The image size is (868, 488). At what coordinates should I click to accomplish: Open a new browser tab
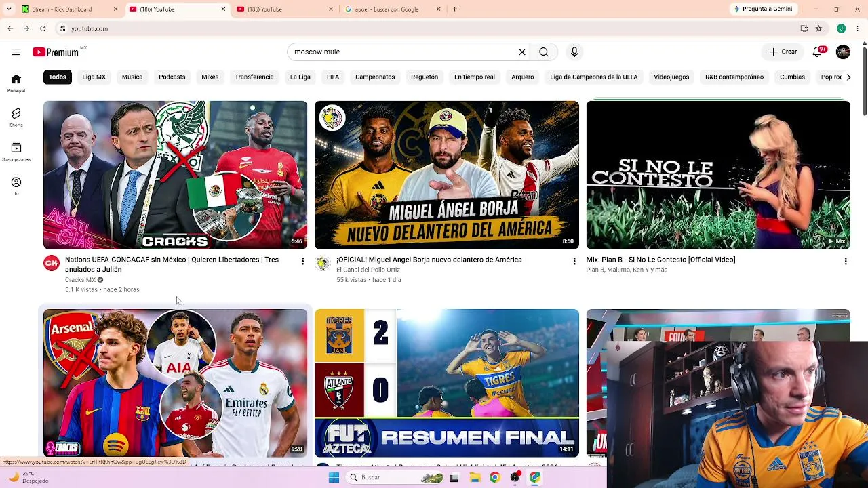tap(454, 9)
